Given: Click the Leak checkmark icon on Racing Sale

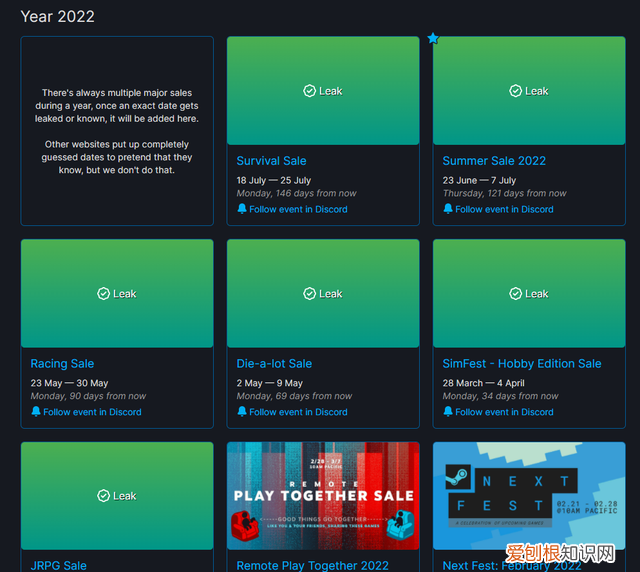Looking at the screenshot, I should (x=104, y=294).
